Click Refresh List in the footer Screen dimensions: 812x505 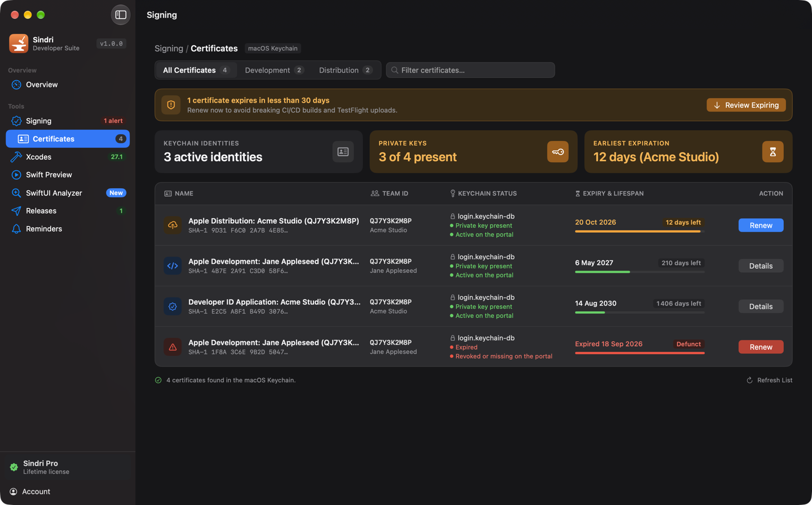[x=769, y=380]
